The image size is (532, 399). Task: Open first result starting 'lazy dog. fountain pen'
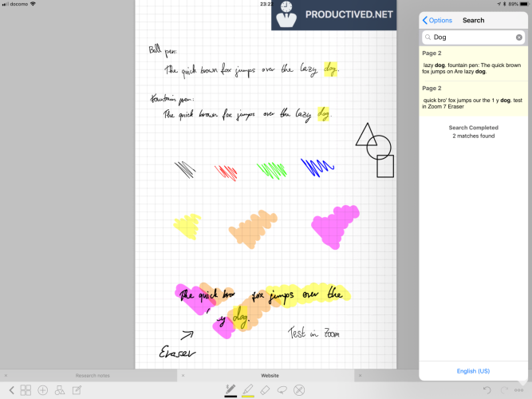pos(473,63)
